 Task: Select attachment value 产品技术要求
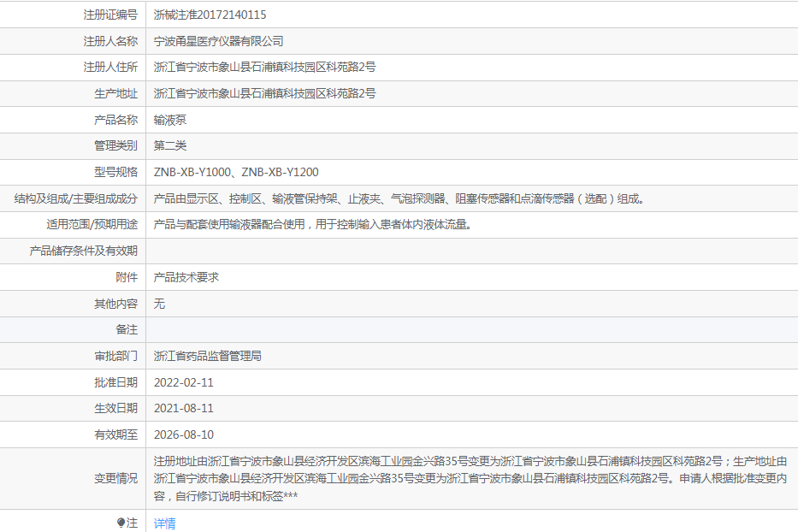pos(186,277)
